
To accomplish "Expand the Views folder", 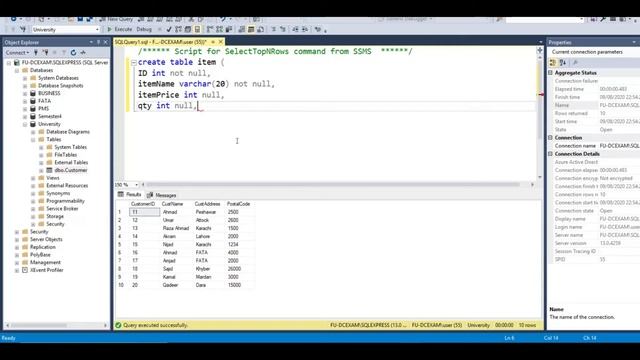I will click(x=33, y=178).
